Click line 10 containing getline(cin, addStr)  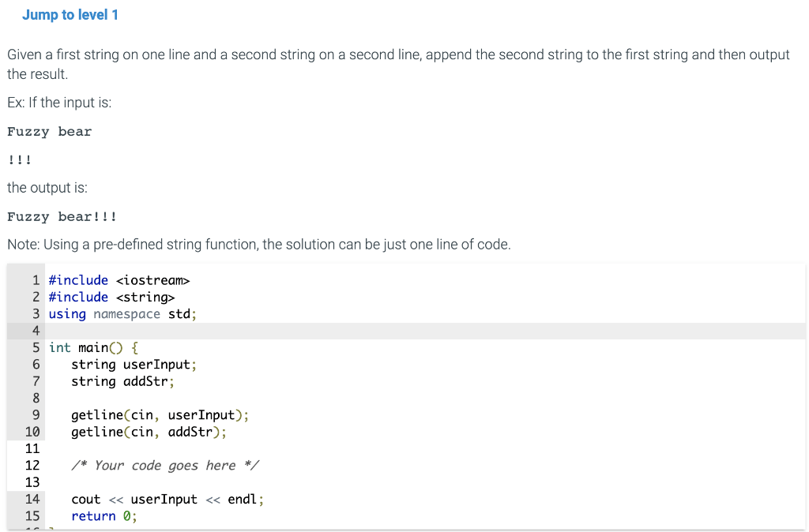pyautogui.click(x=149, y=432)
